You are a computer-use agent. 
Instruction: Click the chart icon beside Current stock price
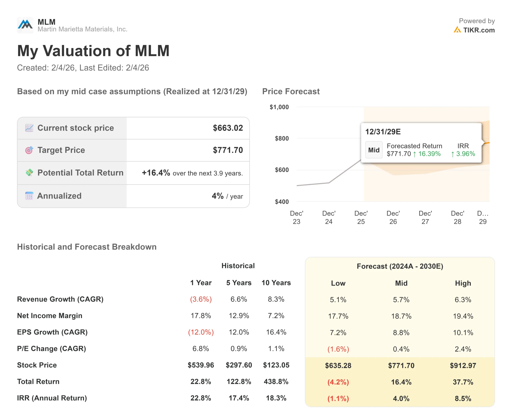click(x=29, y=128)
